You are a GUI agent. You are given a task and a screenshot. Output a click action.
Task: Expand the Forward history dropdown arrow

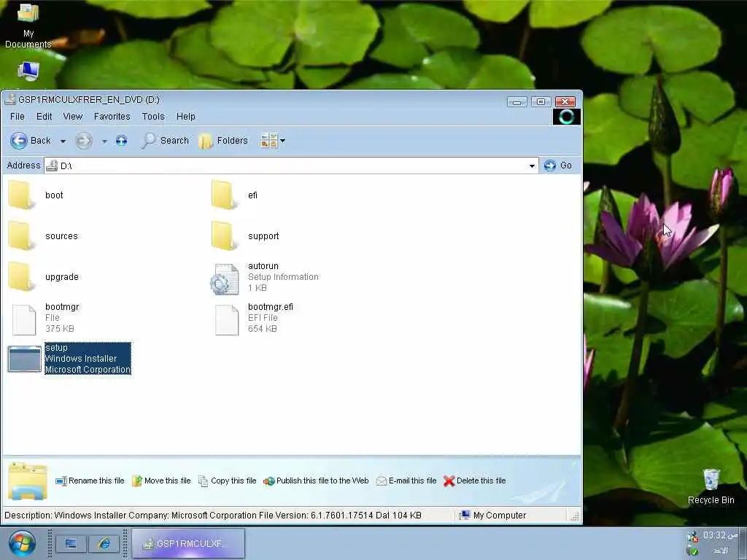104,141
